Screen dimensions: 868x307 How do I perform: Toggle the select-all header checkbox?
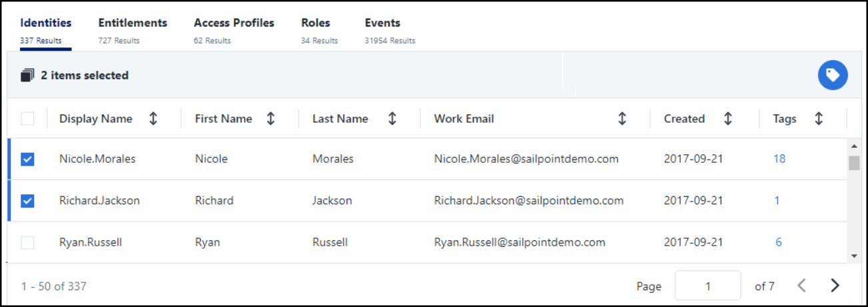(x=27, y=119)
